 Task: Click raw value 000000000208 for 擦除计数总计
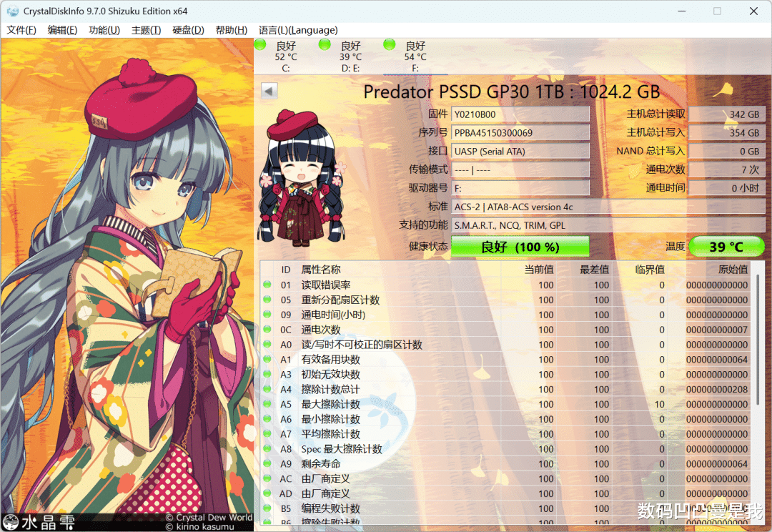pos(717,390)
